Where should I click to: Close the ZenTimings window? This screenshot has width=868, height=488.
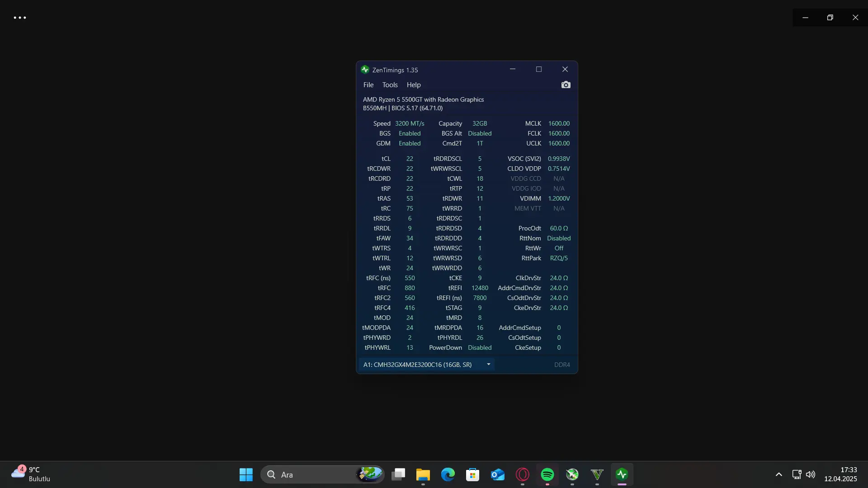(565, 69)
